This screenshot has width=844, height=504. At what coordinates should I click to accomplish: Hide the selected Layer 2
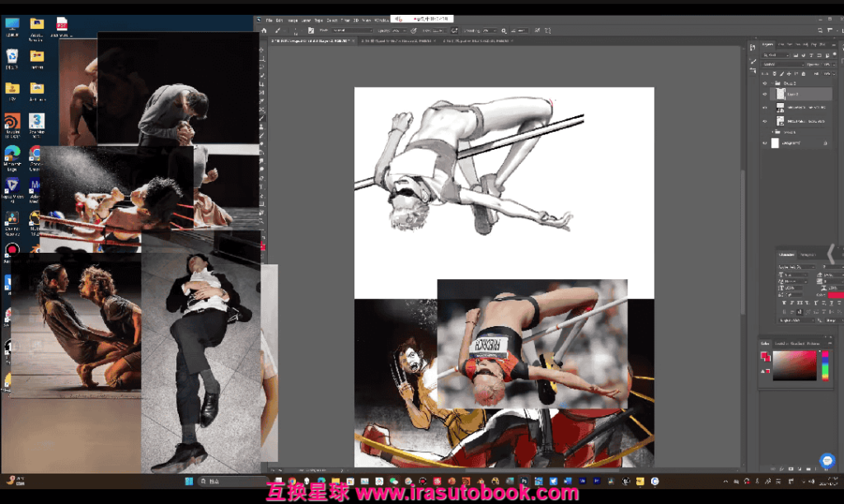click(x=765, y=94)
